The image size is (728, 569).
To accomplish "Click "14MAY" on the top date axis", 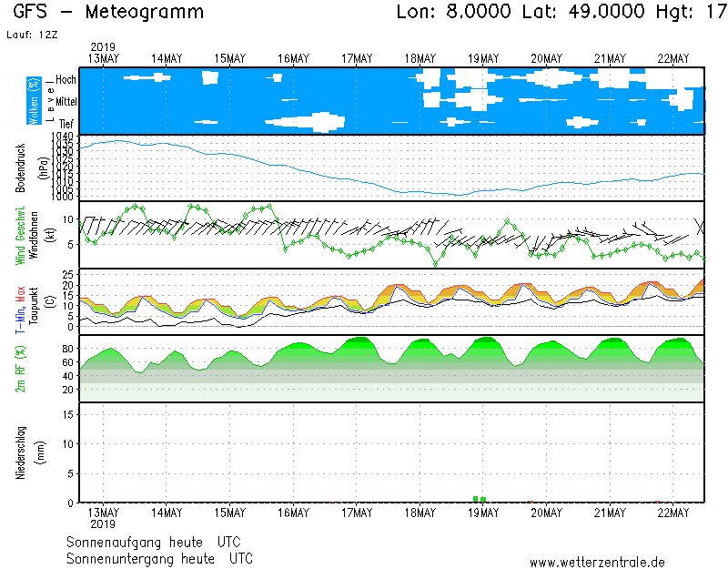I will [x=167, y=59].
